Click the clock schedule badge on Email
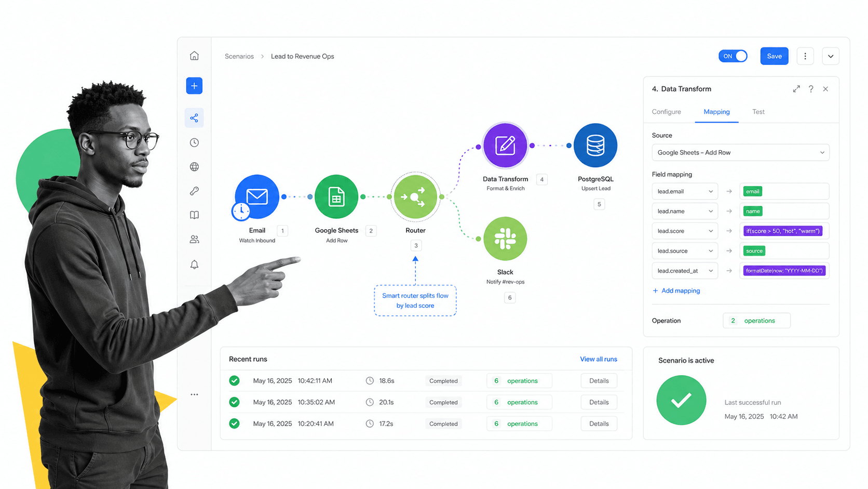 241,211
